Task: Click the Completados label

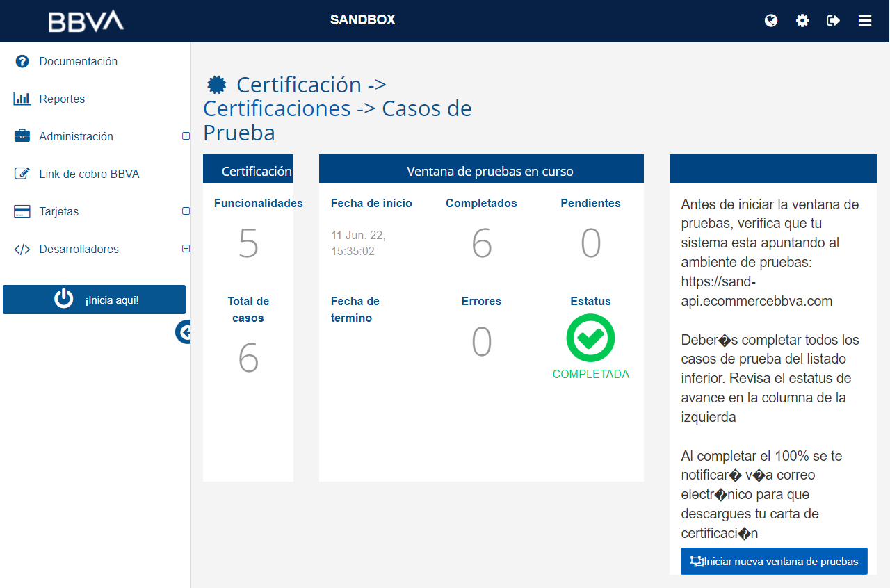Action: pyautogui.click(x=481, y=204)
